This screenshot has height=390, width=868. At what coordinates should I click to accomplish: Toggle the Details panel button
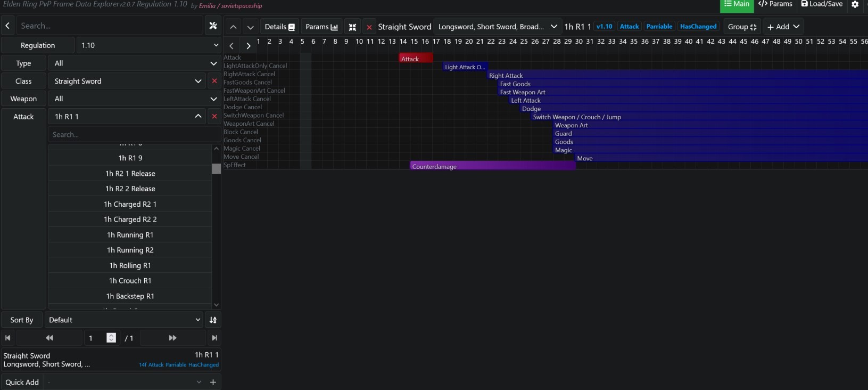279,27
